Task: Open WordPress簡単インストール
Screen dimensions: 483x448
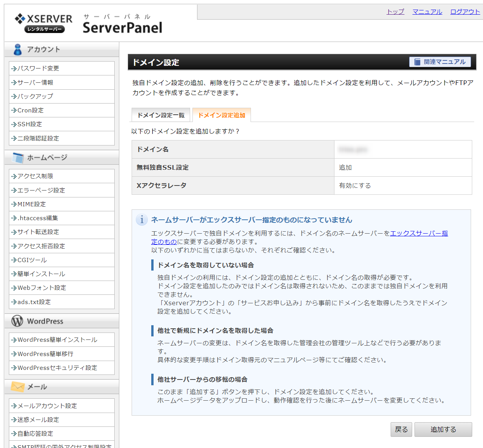Action: 62,340
